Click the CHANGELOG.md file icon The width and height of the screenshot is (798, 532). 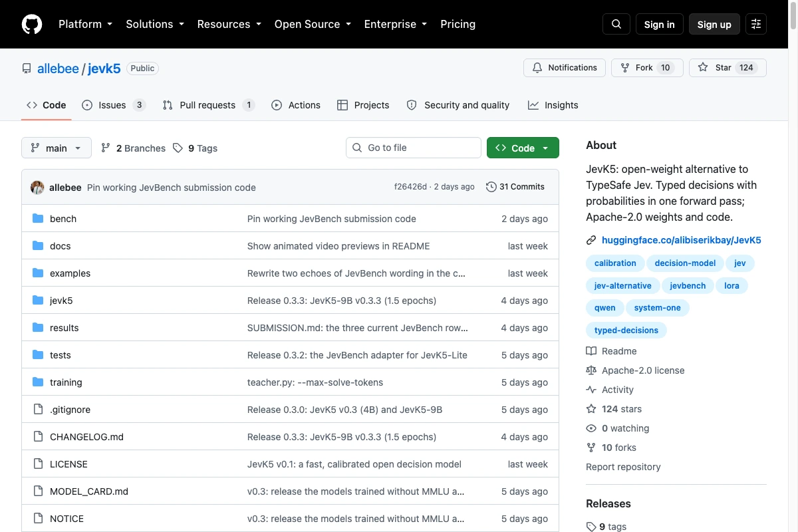pos(38,437)
